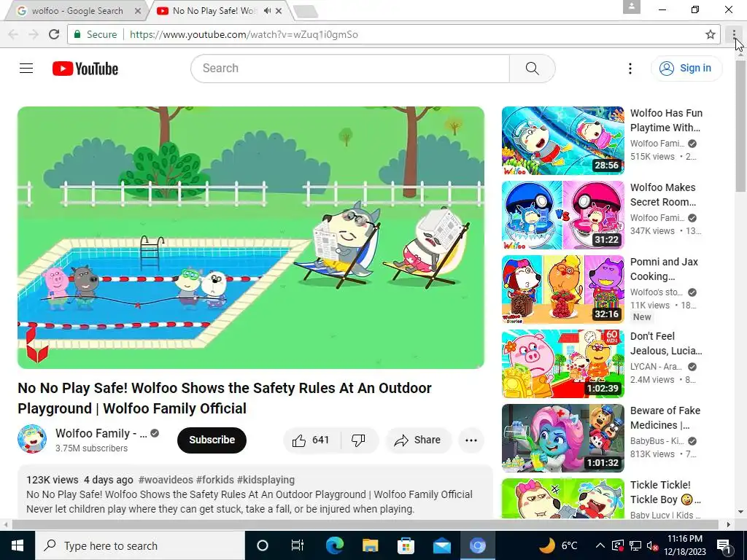Click the Windows taskbar search box
The width and height of the screenshot is (747, 560).
coord(139,545)
